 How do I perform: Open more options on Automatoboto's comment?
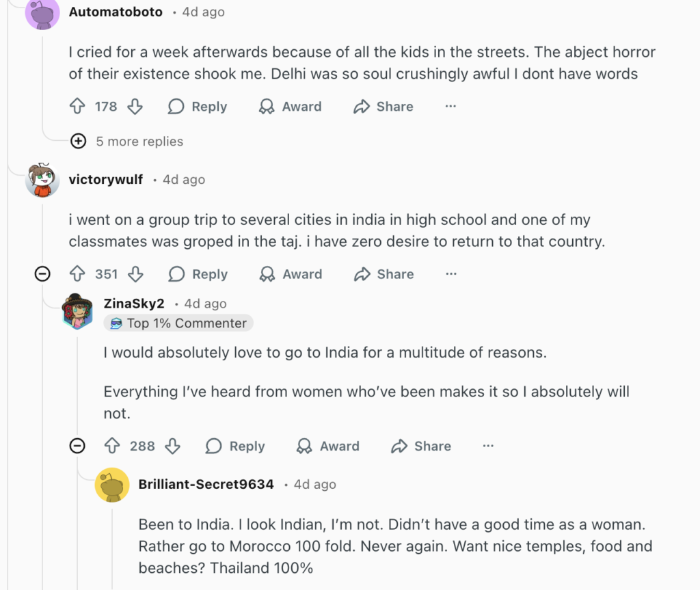pos(450,107)
